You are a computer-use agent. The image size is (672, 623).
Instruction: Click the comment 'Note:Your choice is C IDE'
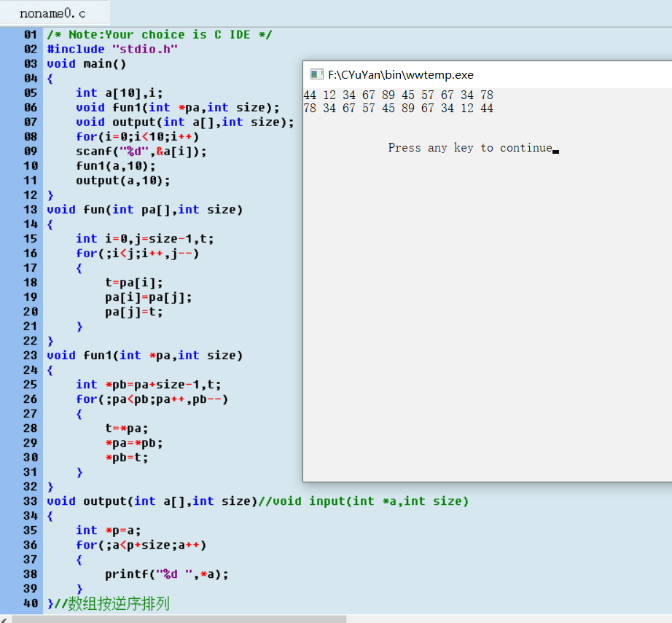tap(160, 35)
